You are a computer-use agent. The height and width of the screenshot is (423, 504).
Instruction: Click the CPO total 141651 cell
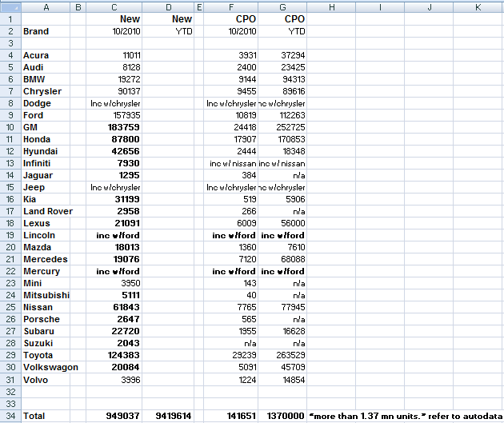pos(230,416)
